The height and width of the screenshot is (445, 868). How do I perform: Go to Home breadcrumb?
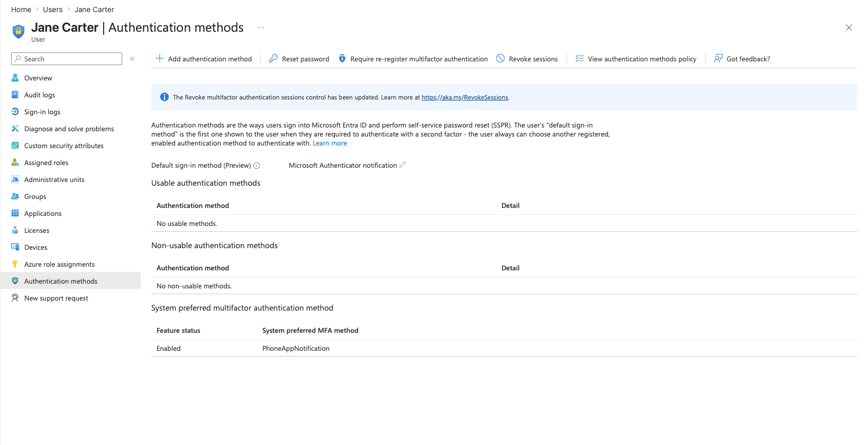point(21,10)
